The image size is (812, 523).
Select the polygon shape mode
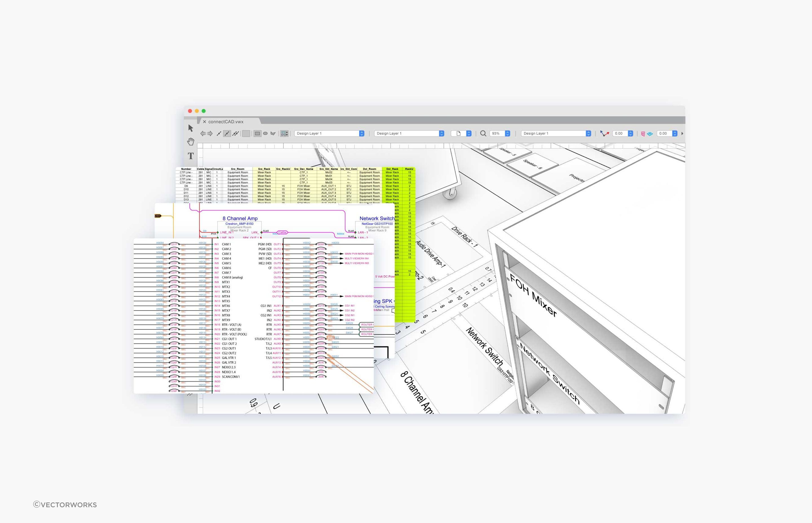273,134
